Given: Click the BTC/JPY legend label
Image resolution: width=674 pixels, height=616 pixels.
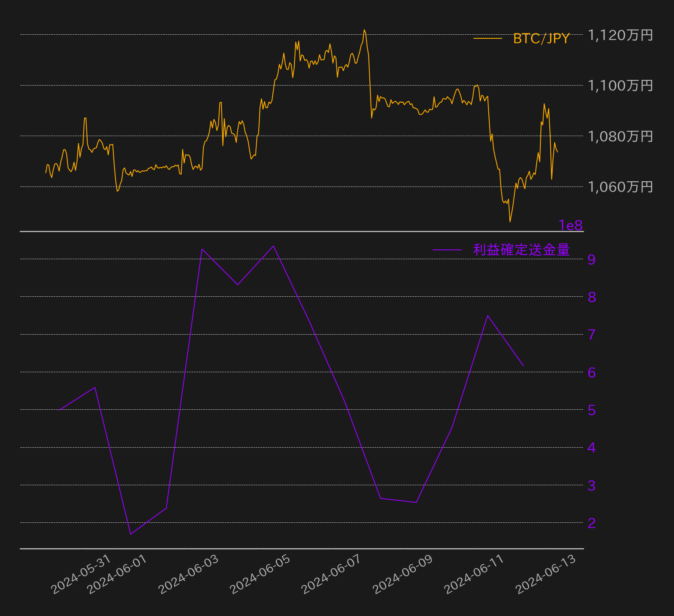Looking at the screenshot, I should tap(541, 38).
